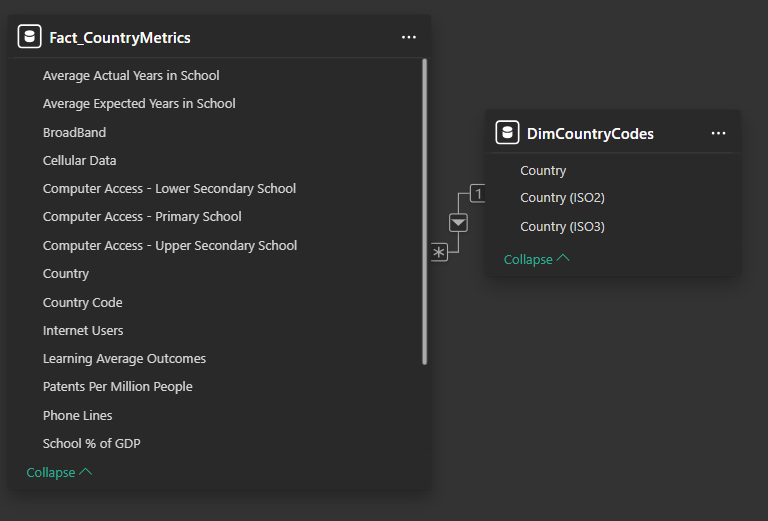
Task: Select the School % of GDP field
Action: pos(98,443)
